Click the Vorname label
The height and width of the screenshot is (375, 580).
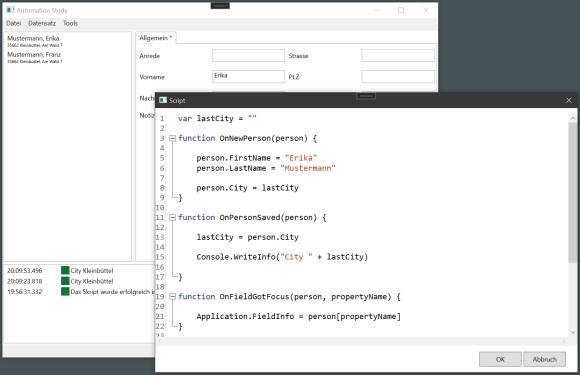click(x=152, y=77)
